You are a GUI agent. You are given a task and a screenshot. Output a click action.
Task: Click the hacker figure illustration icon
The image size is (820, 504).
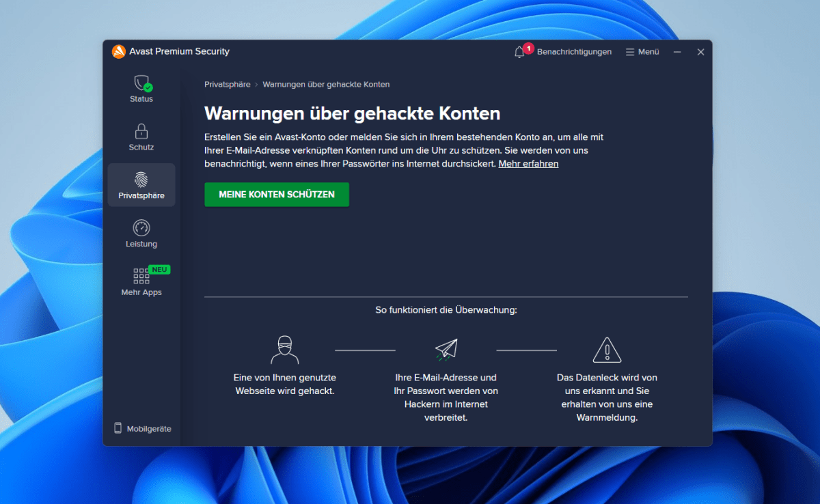pos(285,350)
